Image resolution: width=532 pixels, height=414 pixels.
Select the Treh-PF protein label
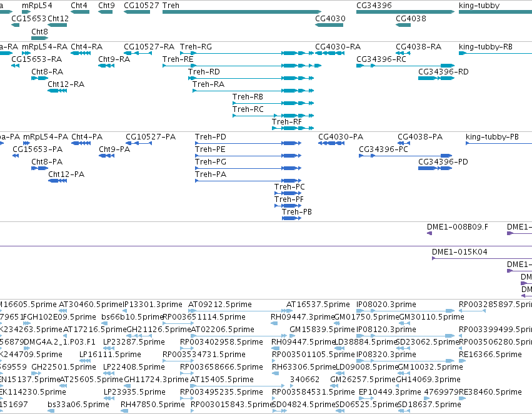pos(289,199)
